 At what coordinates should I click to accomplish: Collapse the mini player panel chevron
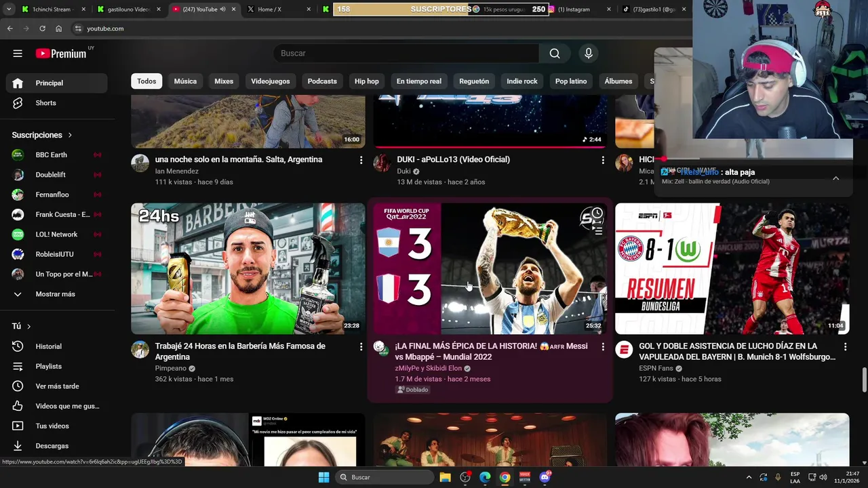point(835,178)
